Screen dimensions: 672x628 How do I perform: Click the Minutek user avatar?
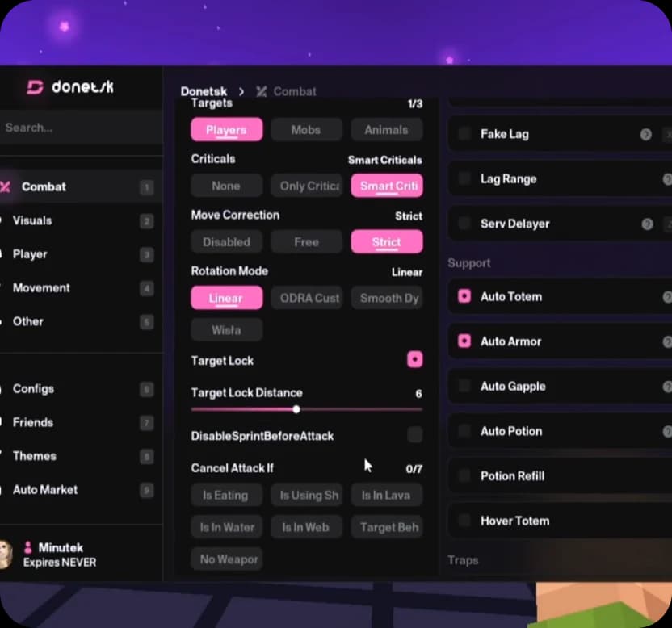point(6,555)
